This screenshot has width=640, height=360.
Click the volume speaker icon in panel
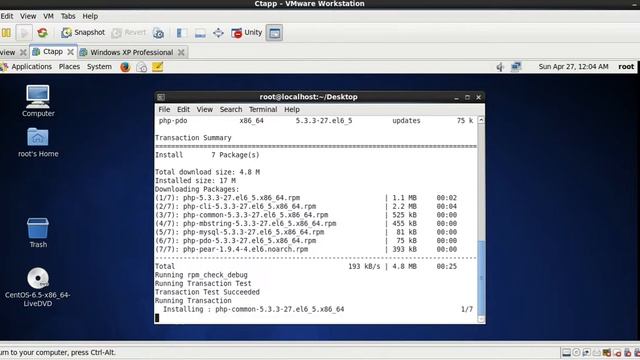click(500, 67)
